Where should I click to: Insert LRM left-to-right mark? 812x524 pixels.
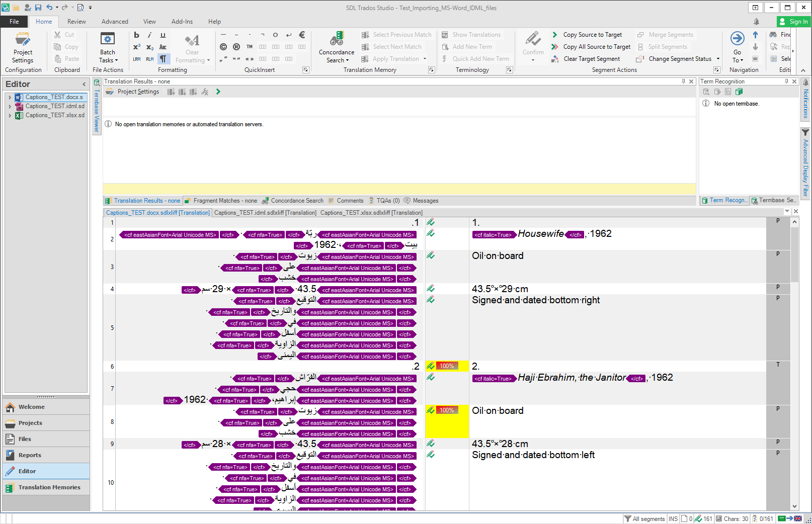[136, 59]
